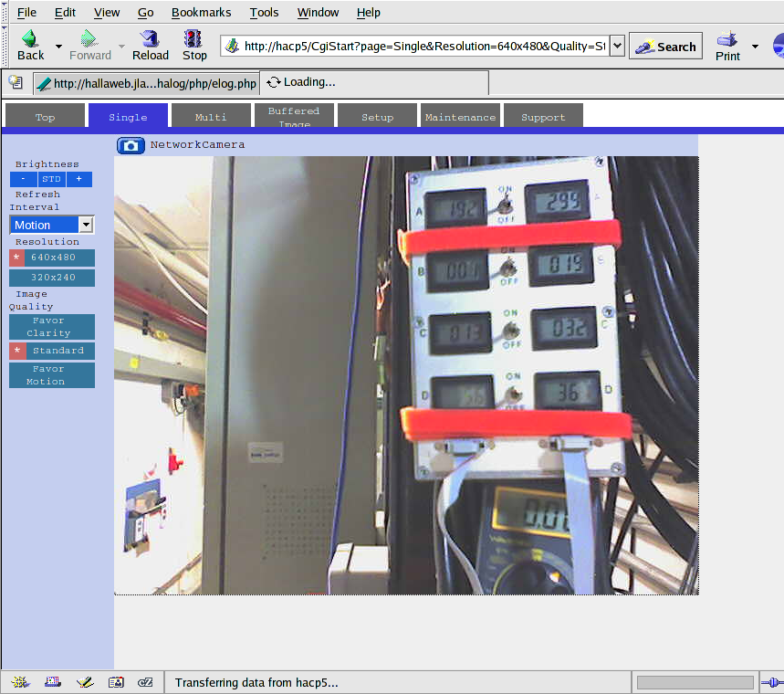Open the Multi camera tab

point(211,116)
